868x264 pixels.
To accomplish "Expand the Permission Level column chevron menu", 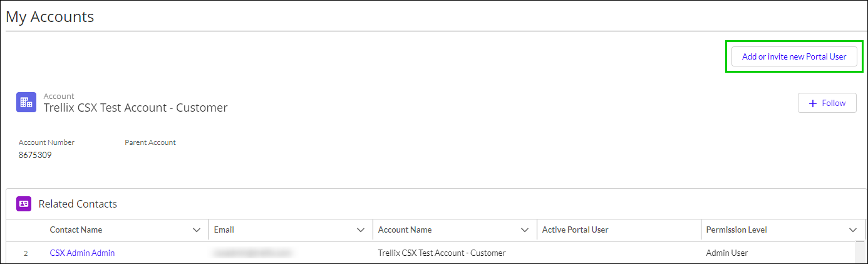I will tap(853, 230).
